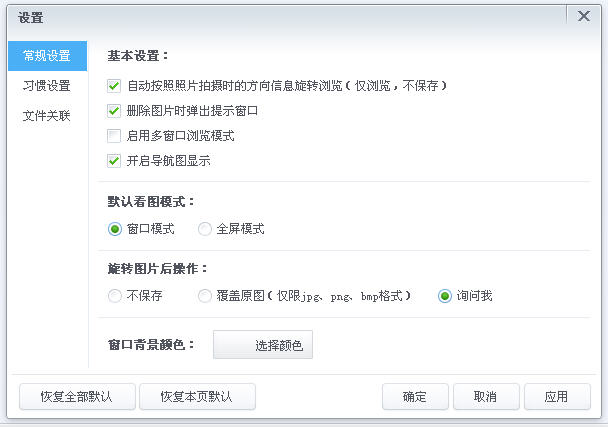This screenshot has width=608, height=427.
Task: Enable 启用多窗口浏览模式 checkbox
Action: pos(114,136)
